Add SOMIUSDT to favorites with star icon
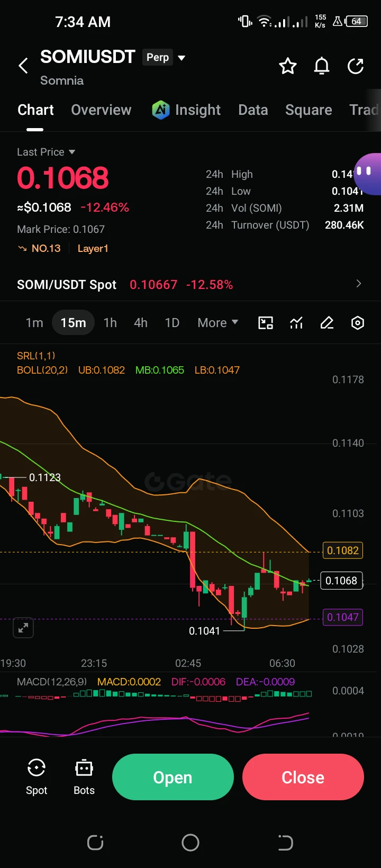381x868 pixels. [x=288, y=66]
